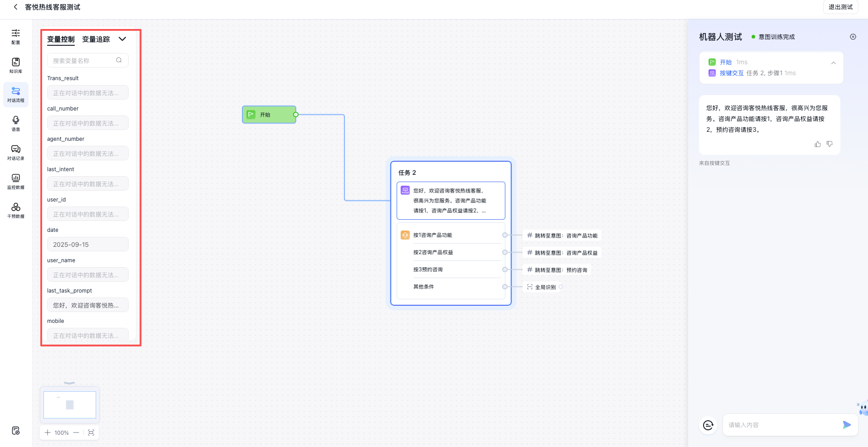Screen dimensions: 868x447
Task: Collapse the variable panel chevron
Action: 122,39
